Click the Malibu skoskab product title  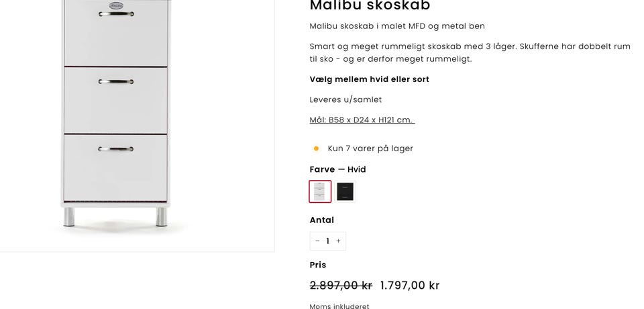pos(370,6)
